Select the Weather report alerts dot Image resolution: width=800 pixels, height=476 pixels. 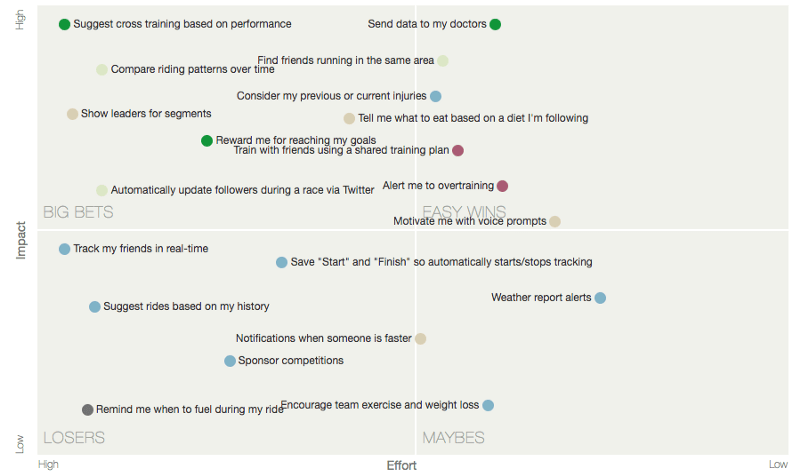[600, 298]
